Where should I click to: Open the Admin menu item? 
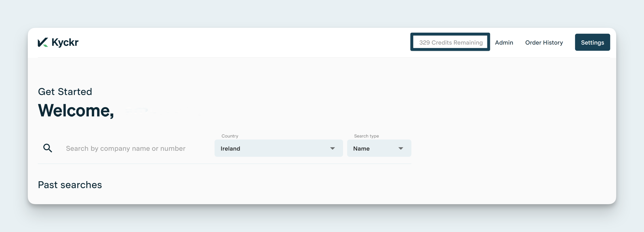[504, 43]
